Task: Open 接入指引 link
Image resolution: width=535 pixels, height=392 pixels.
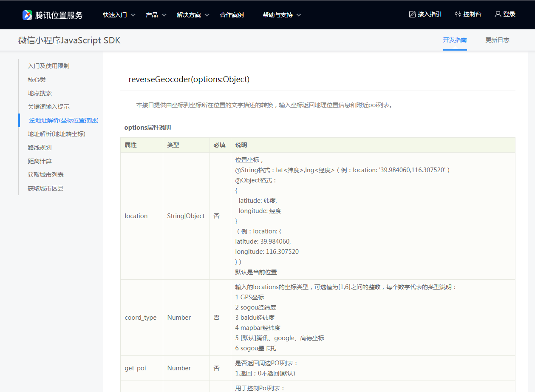Action: click(x=430, y=14)
